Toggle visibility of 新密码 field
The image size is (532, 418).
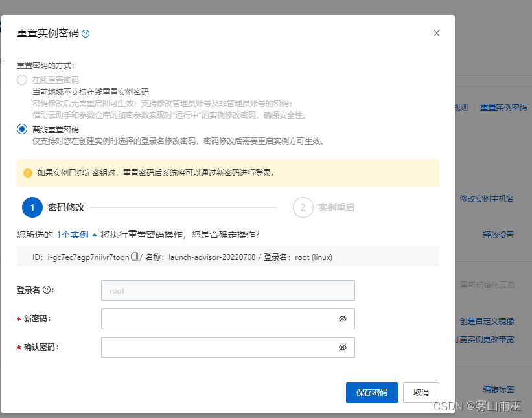click(x=343, y=319)
